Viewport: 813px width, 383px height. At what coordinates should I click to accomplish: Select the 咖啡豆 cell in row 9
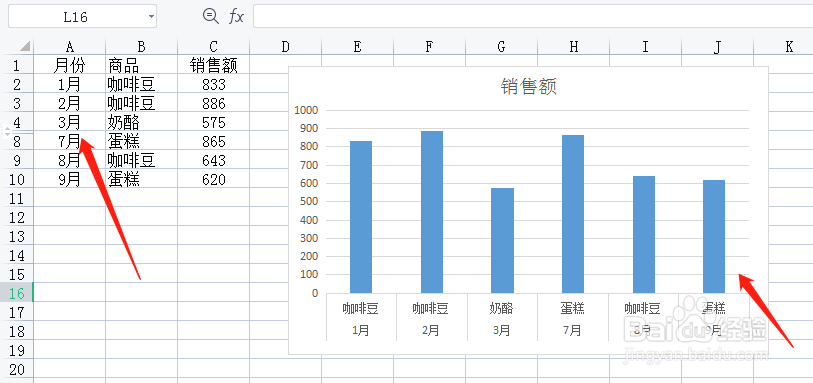coord(142,160)
